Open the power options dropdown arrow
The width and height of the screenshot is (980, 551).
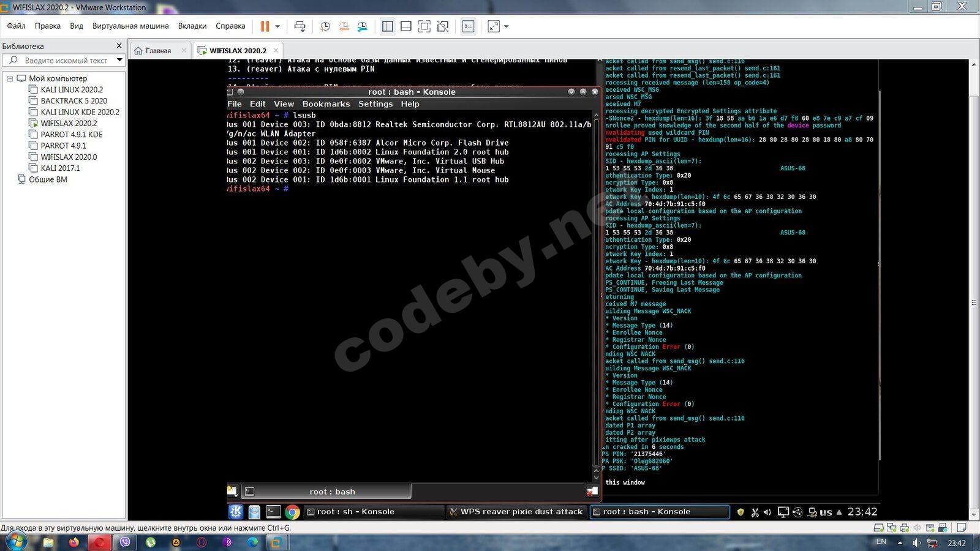pos(277,26)
